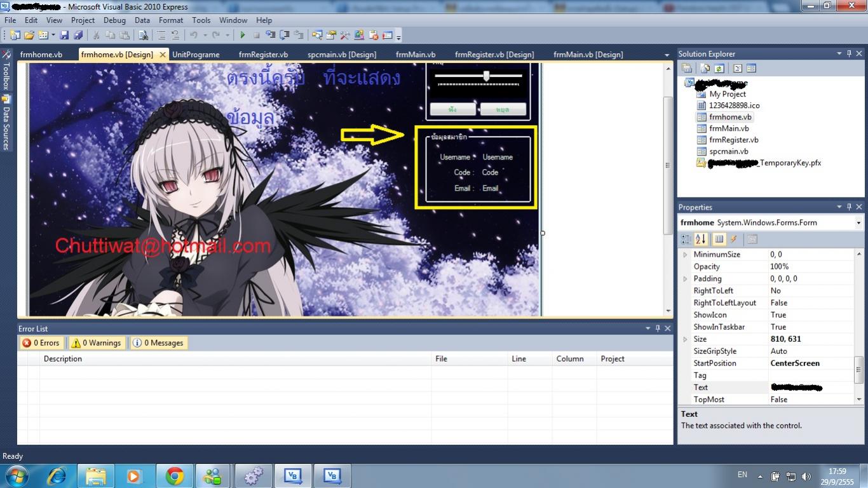The height and width of the screenshot is (488, 868).
Task: Click the Uncomment selected lines icon
Action: 175,35
